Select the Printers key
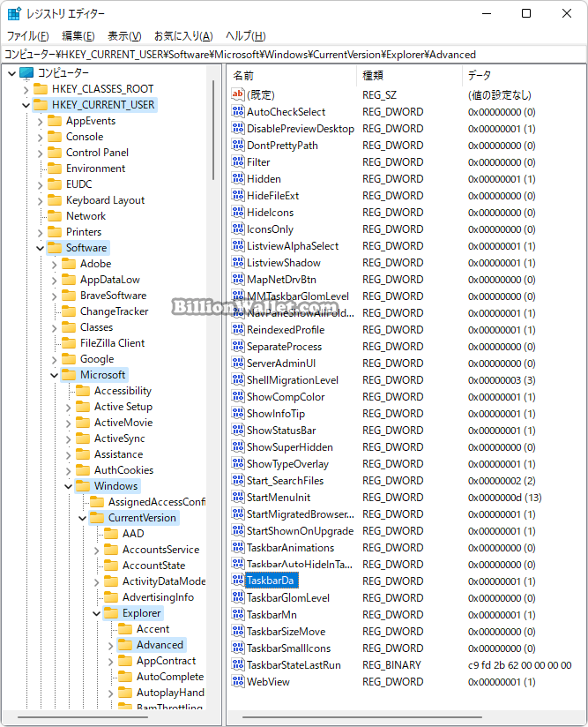The height and width of the screenshot is (727, 588). point(84,232)
